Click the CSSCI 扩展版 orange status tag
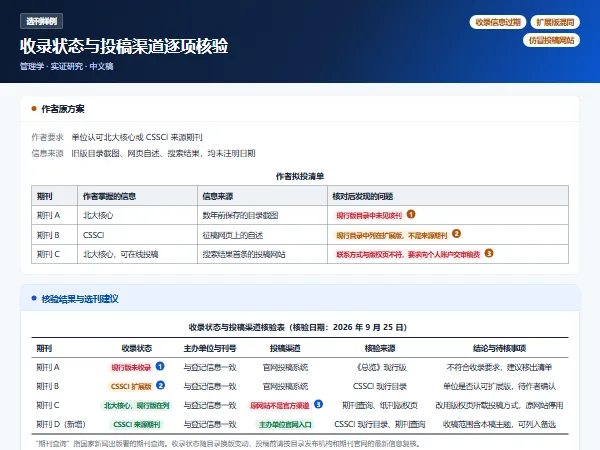The width and height of the screenshot is (600, 450). pos(131,386)
